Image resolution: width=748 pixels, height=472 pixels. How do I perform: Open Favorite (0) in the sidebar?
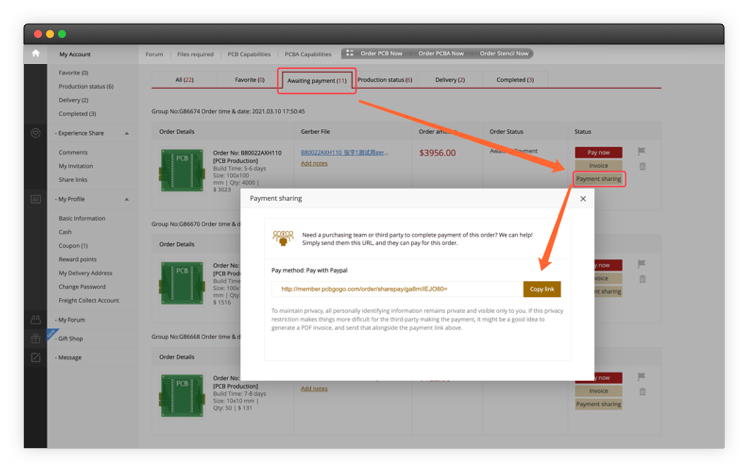coord(73,73)
